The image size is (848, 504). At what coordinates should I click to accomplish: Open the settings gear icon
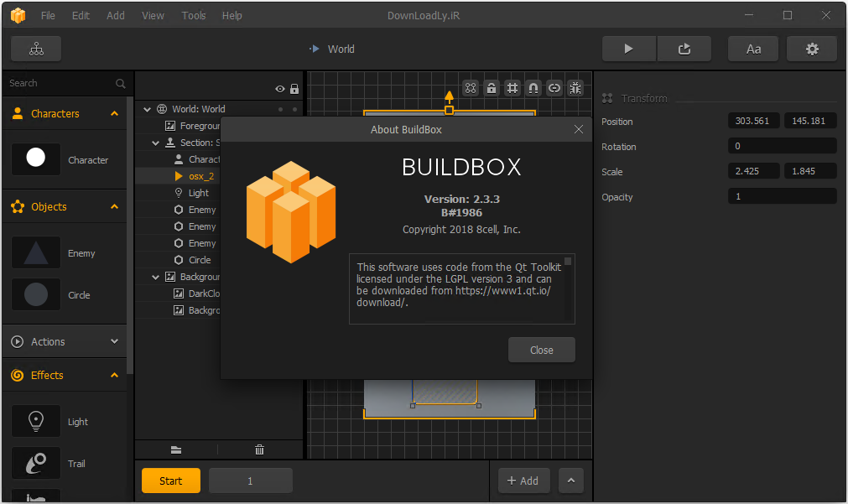pos(812,49)
